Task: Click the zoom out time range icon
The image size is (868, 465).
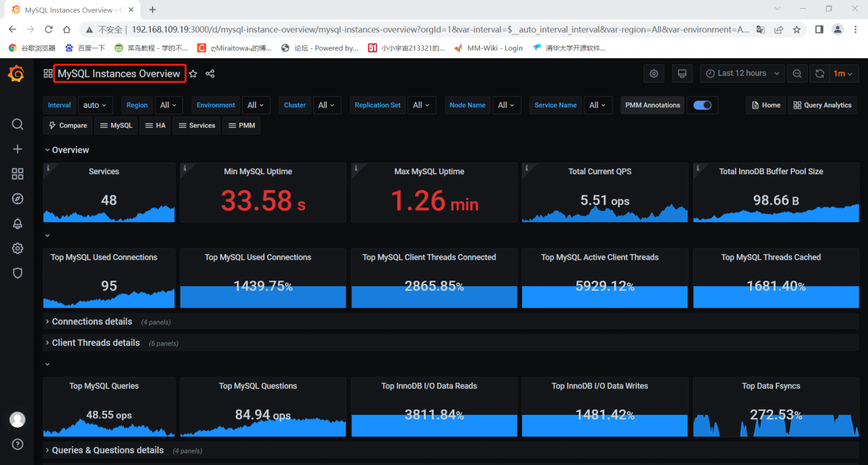Action: 797,73
